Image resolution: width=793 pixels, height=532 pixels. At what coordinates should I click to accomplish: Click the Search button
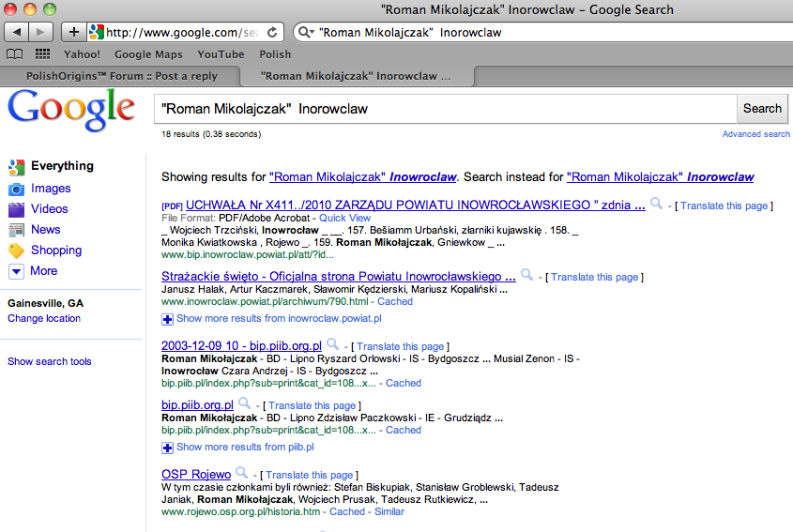[x=762, y=109]
